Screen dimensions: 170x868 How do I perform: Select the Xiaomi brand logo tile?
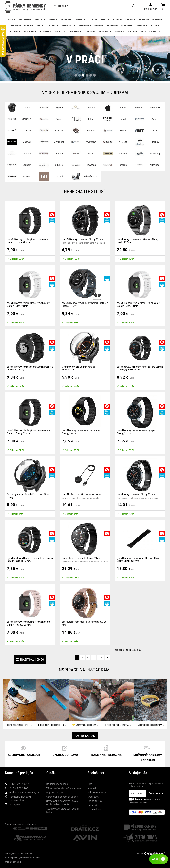pyautogui.click(x=44, y=176)
